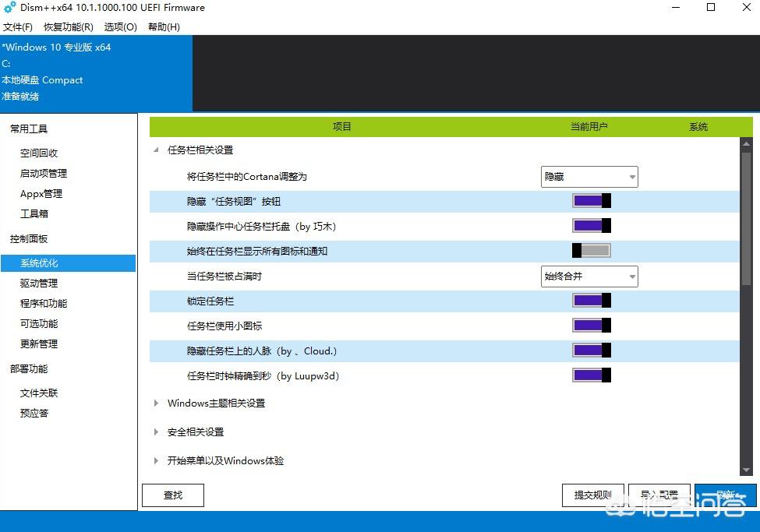This screenshot has height=532, width=760.
Task: Click the 常用工具 section heading
Action: 29,129
